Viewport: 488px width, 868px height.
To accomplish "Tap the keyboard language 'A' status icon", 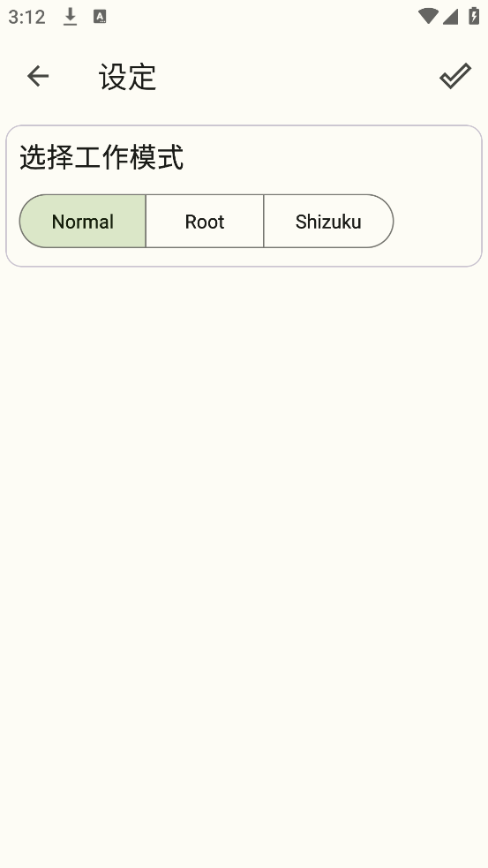I will pyautogui.click(x=100, y=17).
